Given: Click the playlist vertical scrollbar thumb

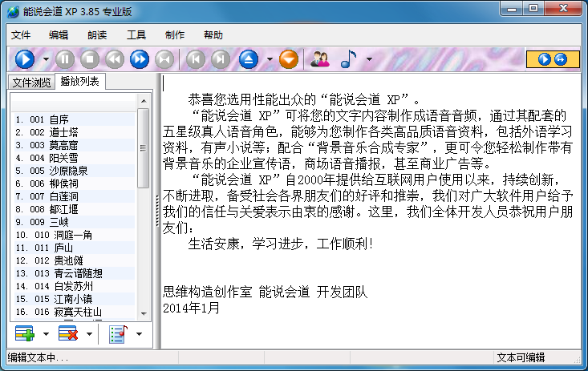Looking at the screenshot, I should point(144,148).
